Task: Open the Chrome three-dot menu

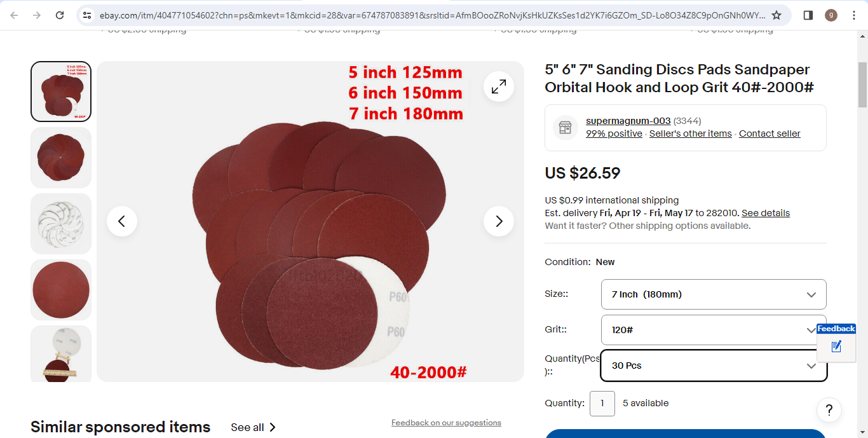Action: tap(854, 15)
